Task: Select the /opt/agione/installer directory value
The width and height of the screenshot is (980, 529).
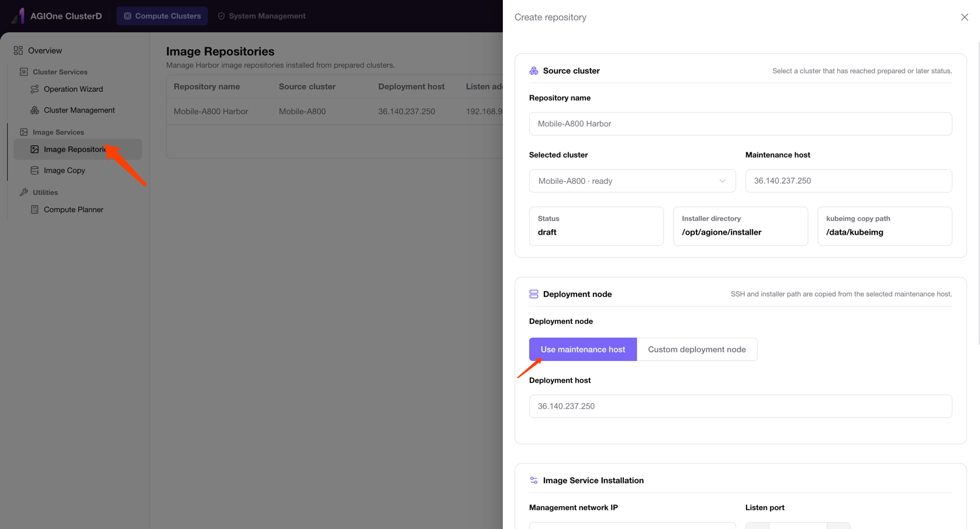Action: [722, 232]
